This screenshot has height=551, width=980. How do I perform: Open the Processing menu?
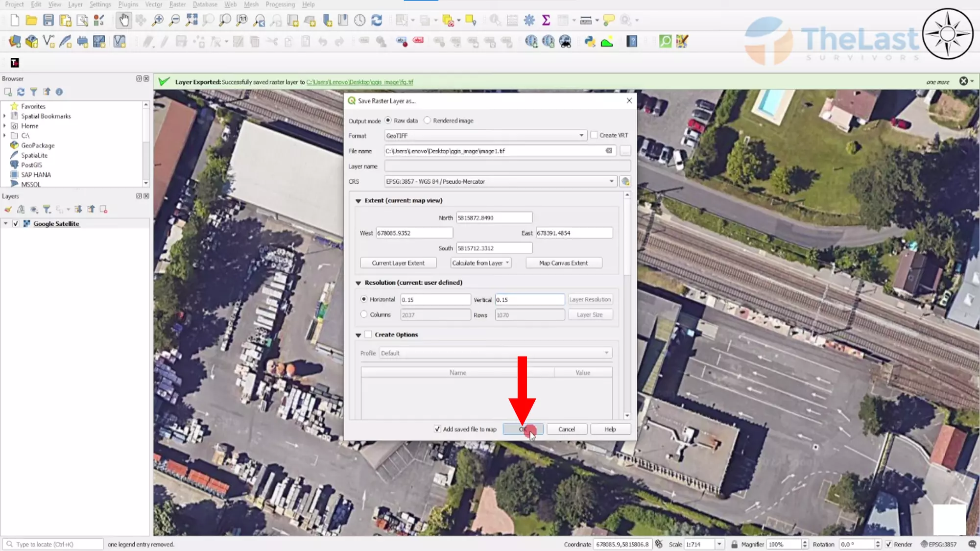pyautogui.click(x=280, y=4)
